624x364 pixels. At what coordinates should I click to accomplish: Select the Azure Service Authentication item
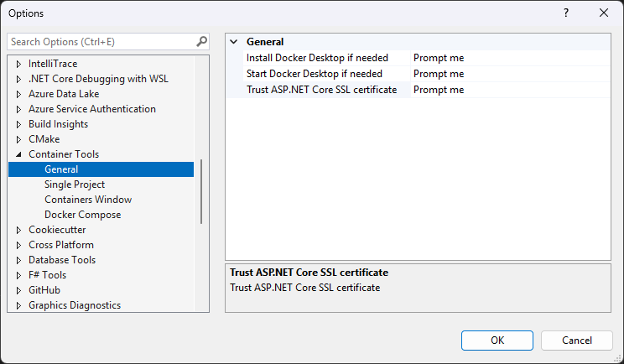pos(92,109)
